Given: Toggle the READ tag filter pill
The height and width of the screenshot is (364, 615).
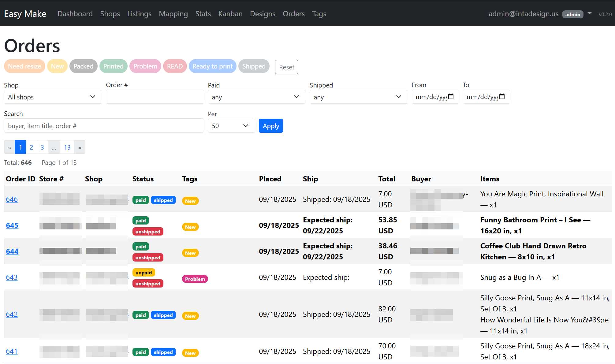Looking at the screenshot, I should pos(175,66).
